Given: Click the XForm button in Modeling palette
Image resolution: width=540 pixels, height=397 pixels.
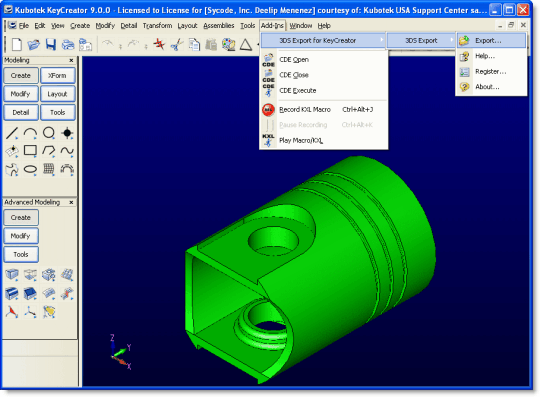Looking at the screenshot, I should click(x=58, y=75).
